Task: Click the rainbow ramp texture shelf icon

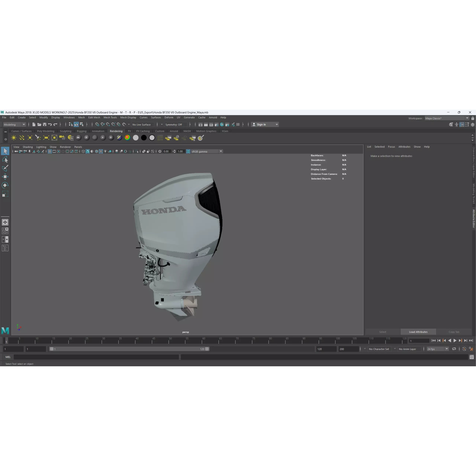Action: pyautogui.click(x=127, y=138)
